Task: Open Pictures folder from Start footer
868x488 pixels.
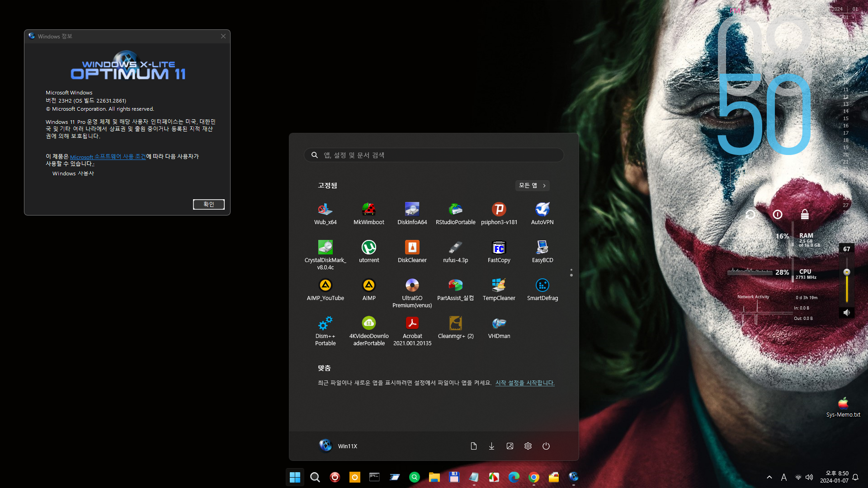Action: (x=510, y=446)
